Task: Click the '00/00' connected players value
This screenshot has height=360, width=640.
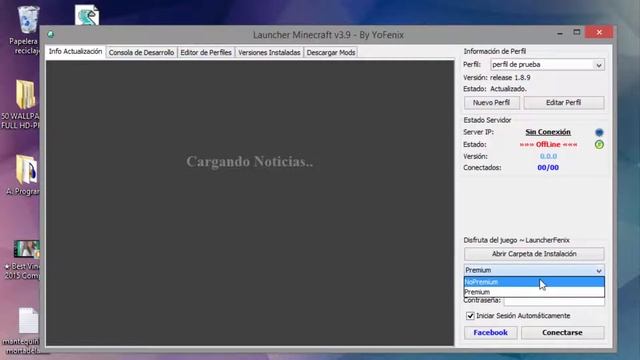Action: pyautogui.click(x=548, y=168)
